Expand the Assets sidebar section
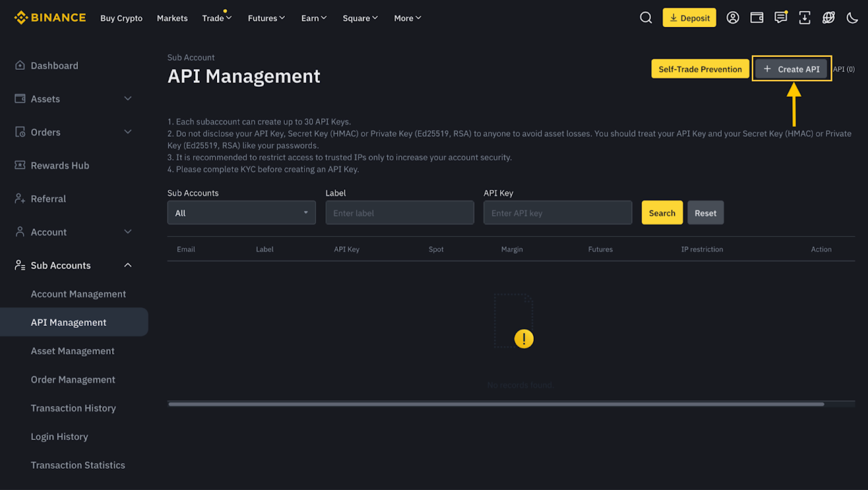Image resolution: width=868 pixels, height=490 pixels. point(73,99)
